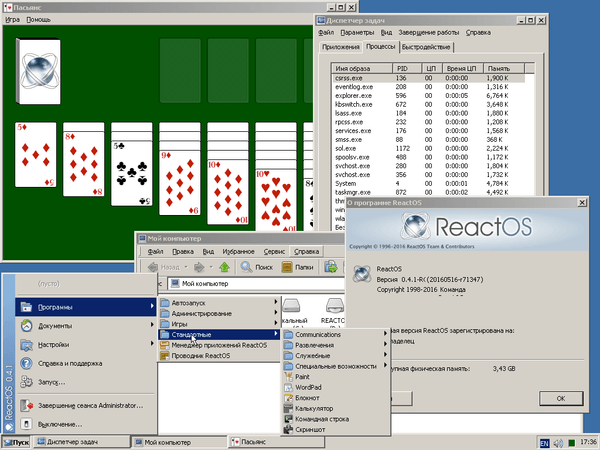Select explorer.exe process row
600x450 pixels.
429,96
